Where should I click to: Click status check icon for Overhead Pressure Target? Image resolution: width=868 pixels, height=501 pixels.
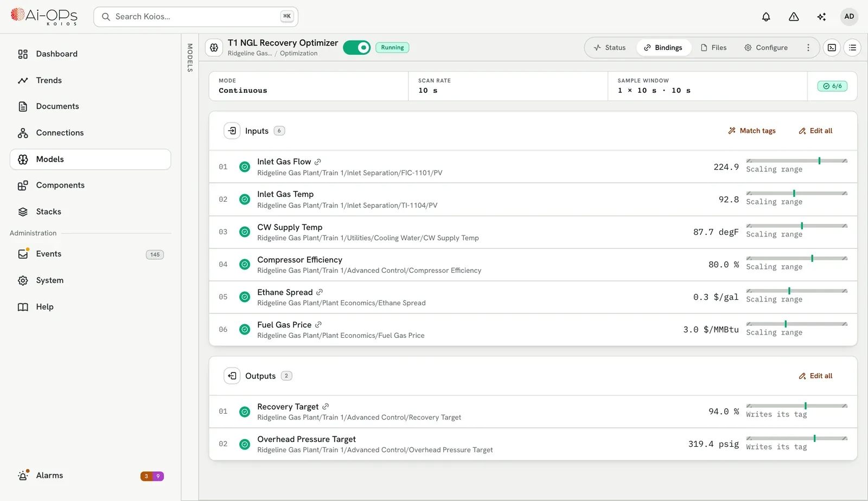(x=245, y=444)
